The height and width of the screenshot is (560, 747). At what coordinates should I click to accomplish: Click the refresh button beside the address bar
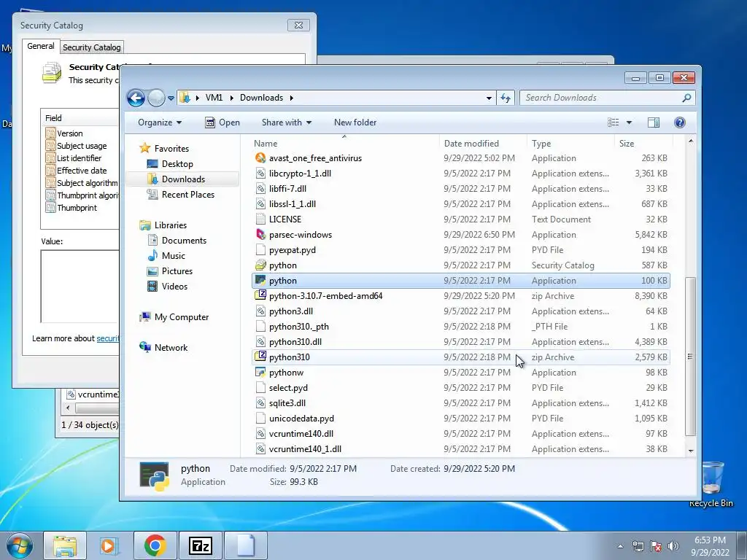point(506,98)
